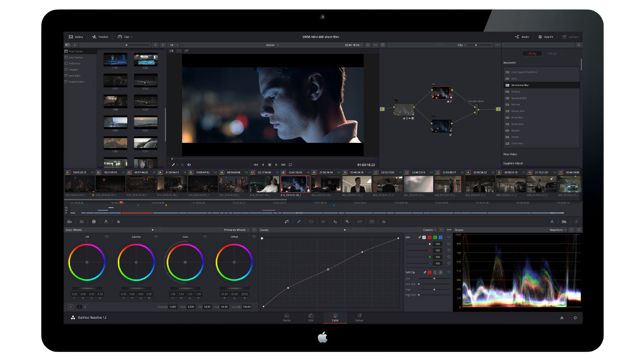
Task: Click the home icon at bottom right
Action: [562, 318]
